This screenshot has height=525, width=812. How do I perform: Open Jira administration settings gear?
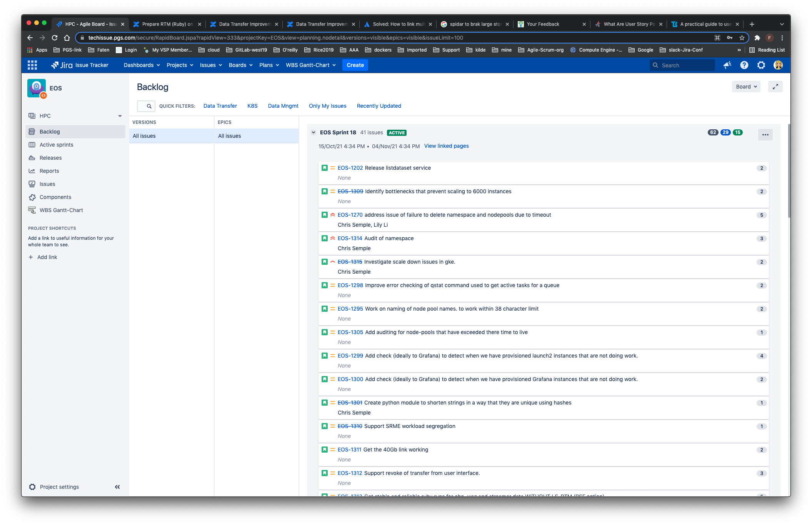pyautogui.click(x=761, y=65)
